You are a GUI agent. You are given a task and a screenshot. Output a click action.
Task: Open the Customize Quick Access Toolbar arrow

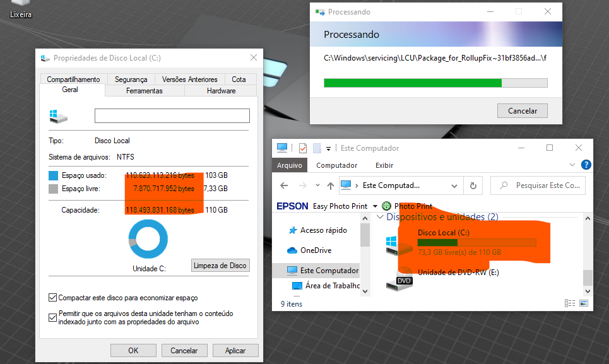(x=328, y=148)
